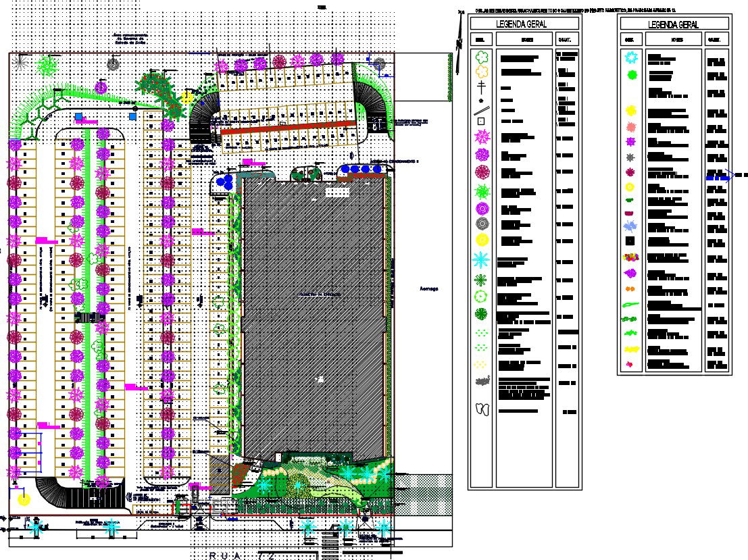Select the multicolor flower cluster legend symbol
Image resolution: width=748 pixels, height=560 pixels.
[x=630, y=257]
